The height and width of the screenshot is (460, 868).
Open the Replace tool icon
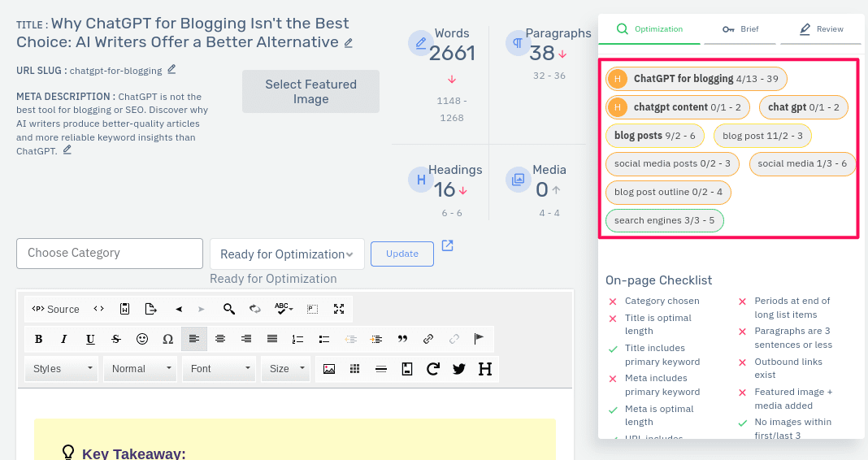254,309
